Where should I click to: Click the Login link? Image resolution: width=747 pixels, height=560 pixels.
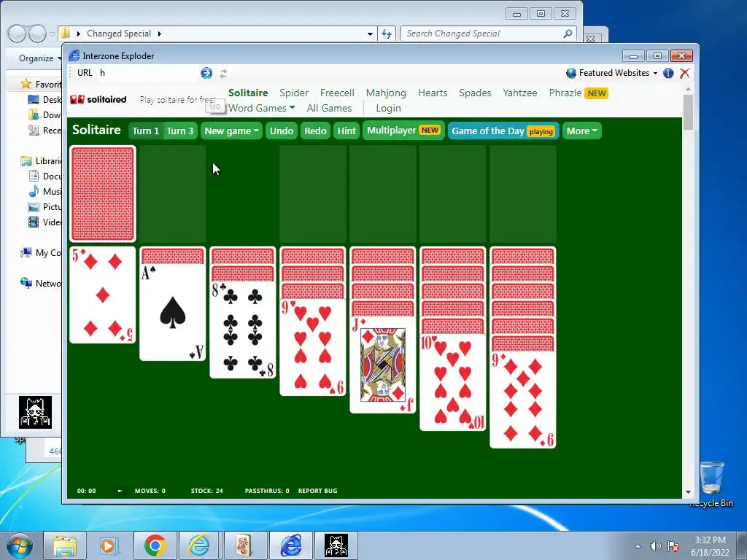tap(388, 108)
